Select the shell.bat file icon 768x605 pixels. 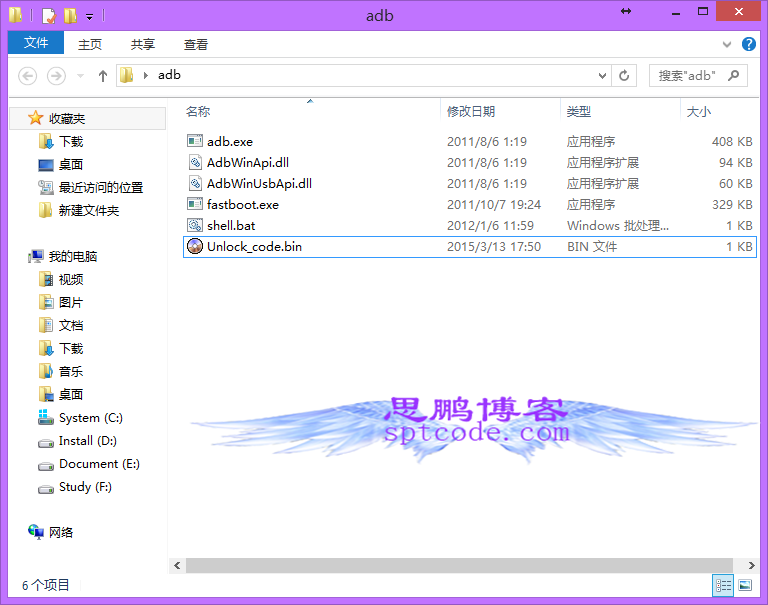pyautogui.click(x=195, y=226)
